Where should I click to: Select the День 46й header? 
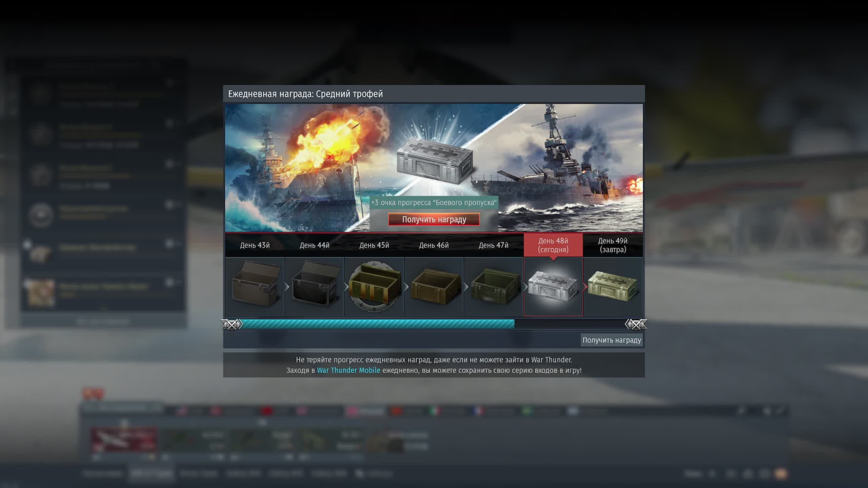(x=434, y=245)
